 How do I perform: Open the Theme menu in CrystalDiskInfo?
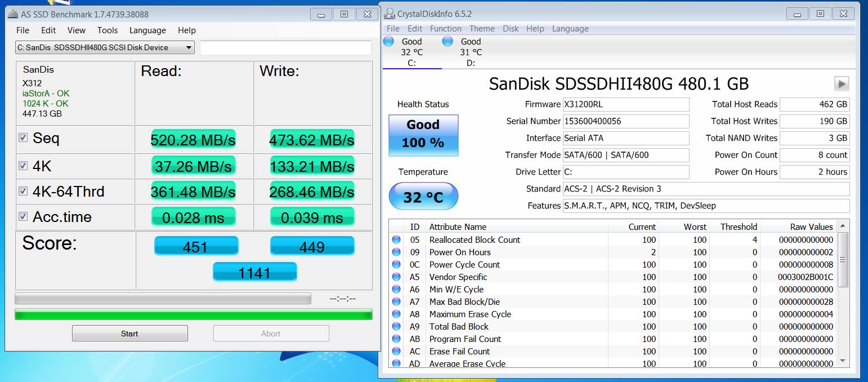click(x=482, y=29)
